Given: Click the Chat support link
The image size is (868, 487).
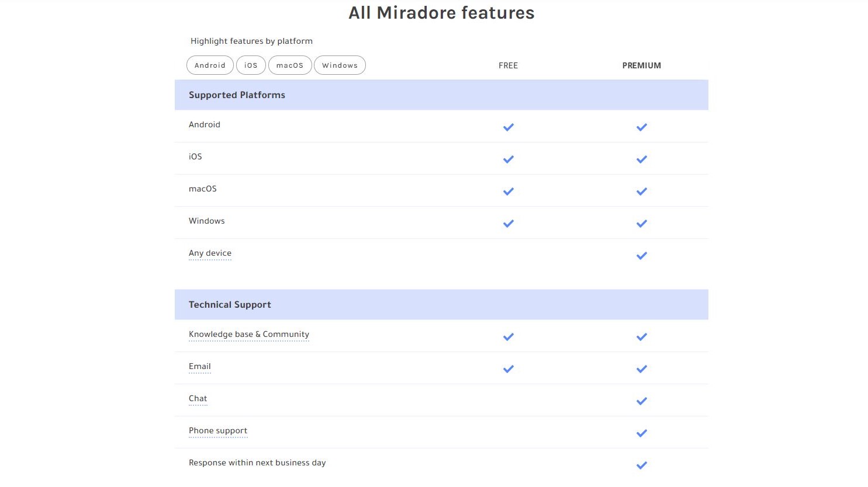Looking at the screenshot, I should coord(198,398).
